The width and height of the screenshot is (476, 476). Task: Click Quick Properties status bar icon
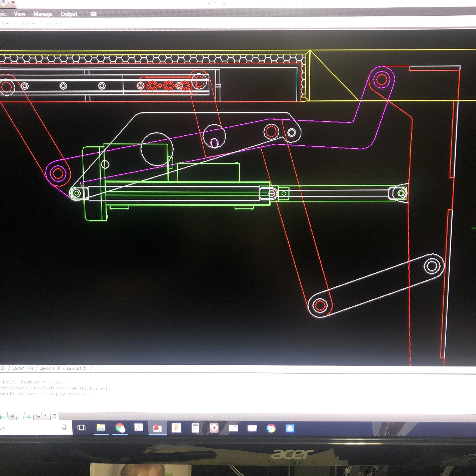pyautogui.click(x=54, y=416)
